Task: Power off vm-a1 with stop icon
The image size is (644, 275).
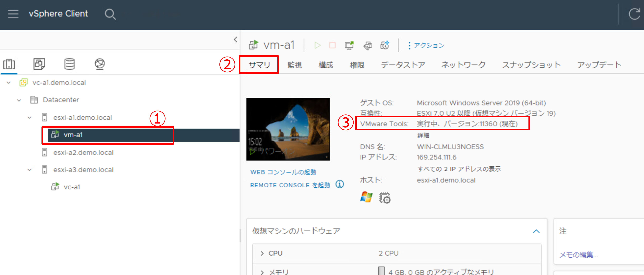Action: coord(332,45)
